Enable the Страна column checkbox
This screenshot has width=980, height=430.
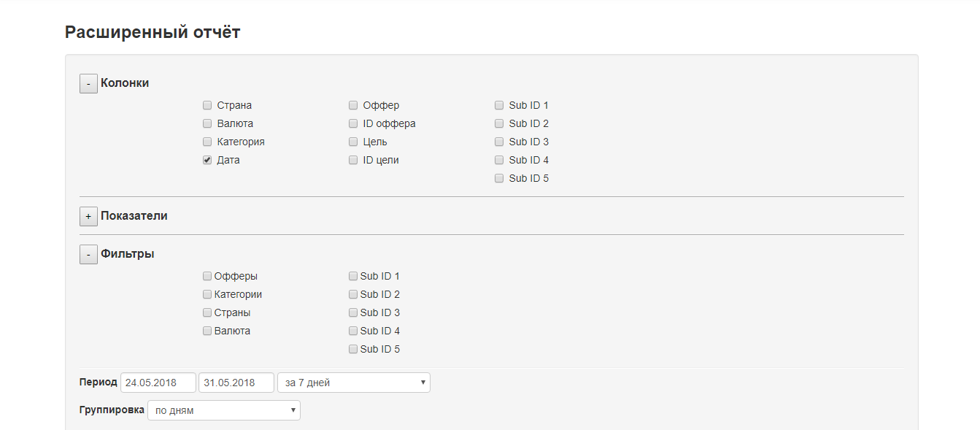point(207,105)
